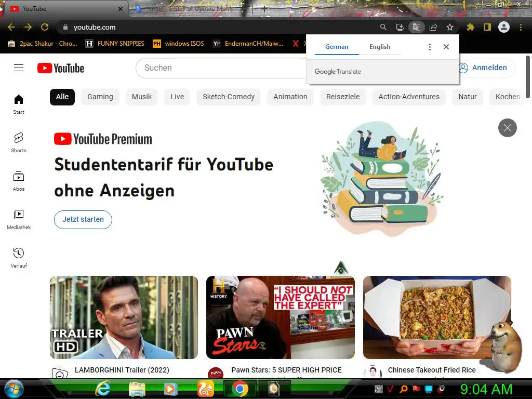The width and height of the screenshot is (532, 399).
Task: Select the Gaming filter chip
Action: point(100,97)
